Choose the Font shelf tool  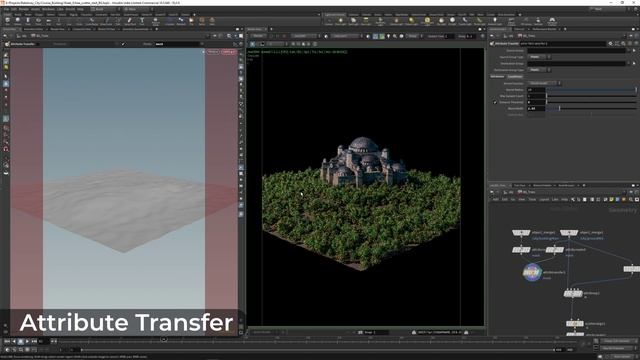click(142, 20)
